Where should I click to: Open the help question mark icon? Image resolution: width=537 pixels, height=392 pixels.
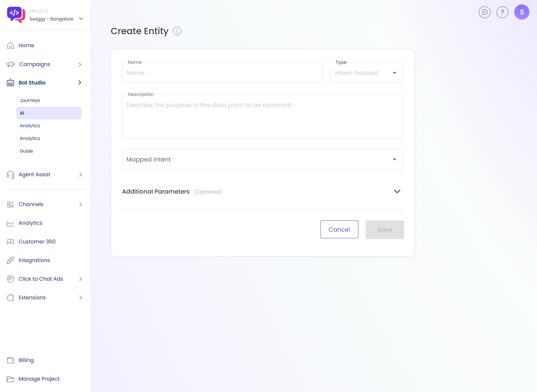tap(502, 12)
